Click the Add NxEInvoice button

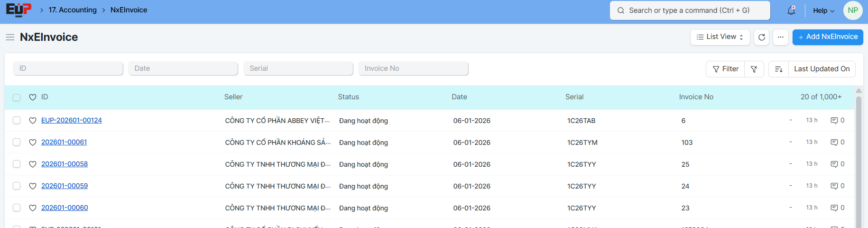click(827, 37)
